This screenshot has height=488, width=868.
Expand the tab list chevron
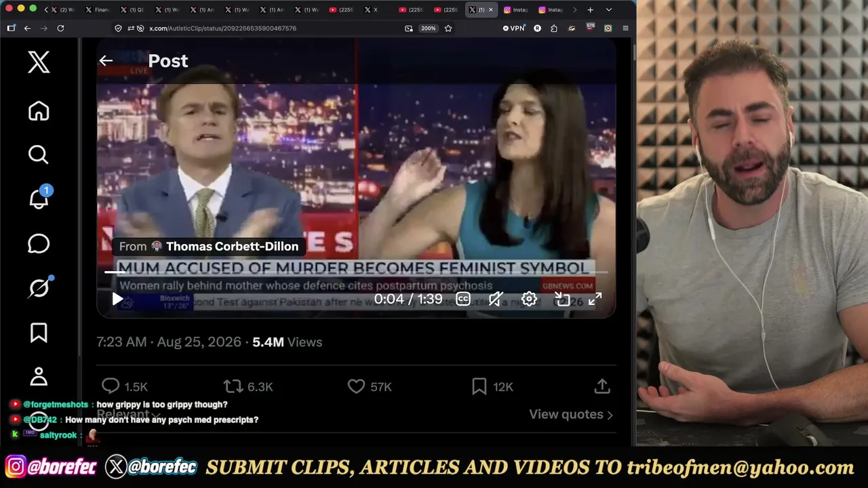[608, 9]
